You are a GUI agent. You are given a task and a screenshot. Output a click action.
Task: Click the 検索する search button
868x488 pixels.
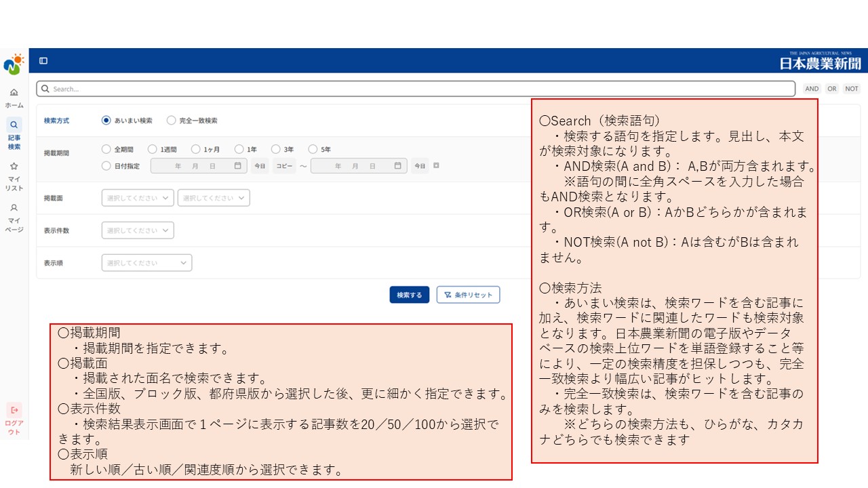click(409, 295)
